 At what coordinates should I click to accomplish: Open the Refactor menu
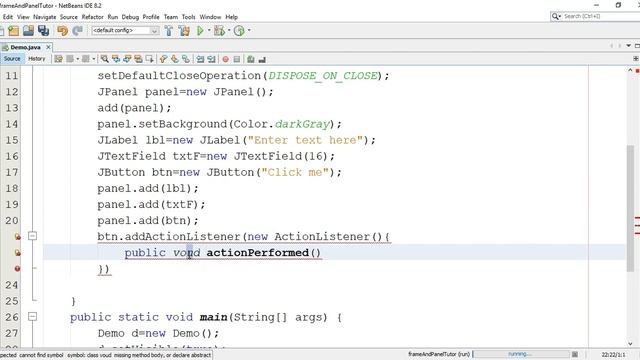93,17
